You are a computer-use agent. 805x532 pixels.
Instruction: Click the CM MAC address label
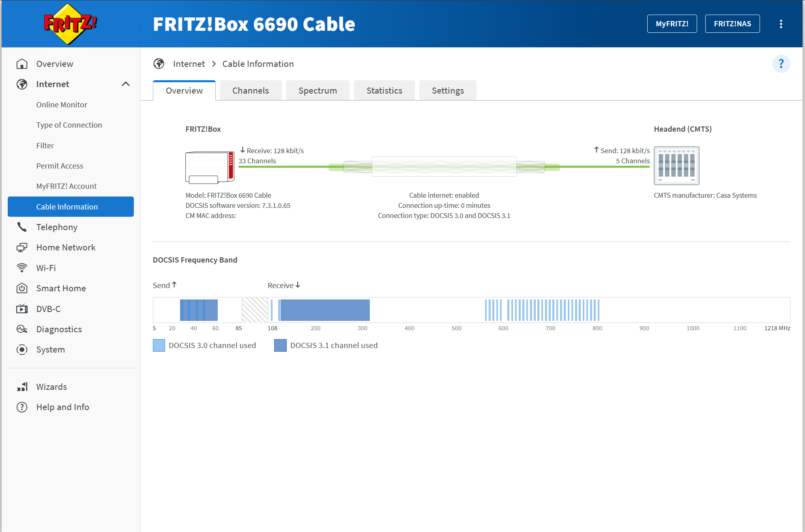(210, 216)
